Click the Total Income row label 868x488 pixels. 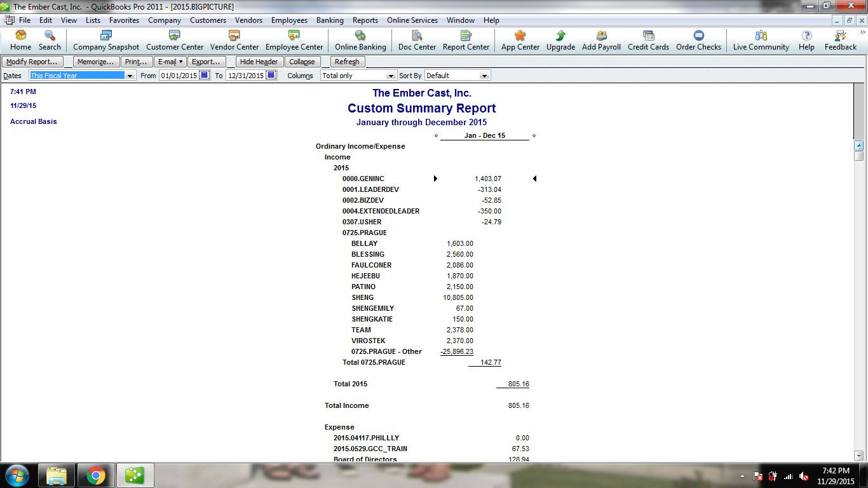click(x=347, y=405)
